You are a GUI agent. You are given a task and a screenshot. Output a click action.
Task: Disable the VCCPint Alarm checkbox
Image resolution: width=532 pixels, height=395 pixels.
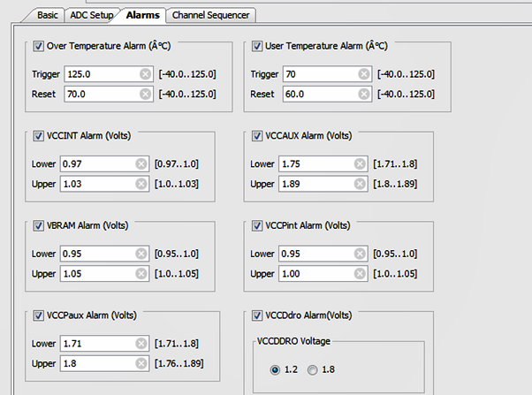tap(257, 225)
